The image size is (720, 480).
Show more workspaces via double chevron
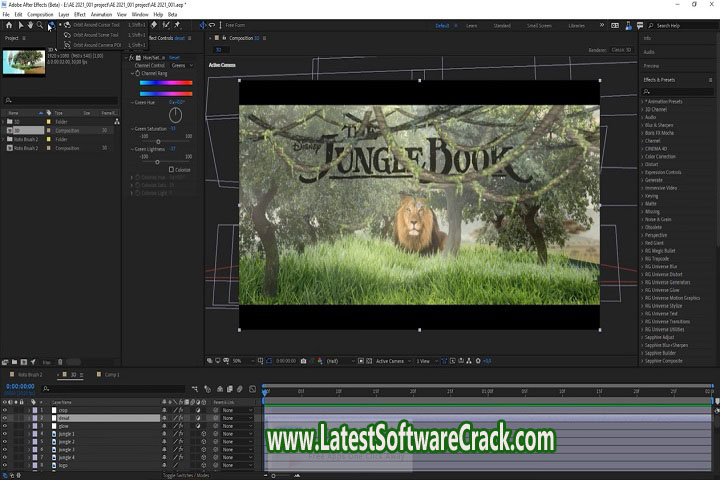602,25
